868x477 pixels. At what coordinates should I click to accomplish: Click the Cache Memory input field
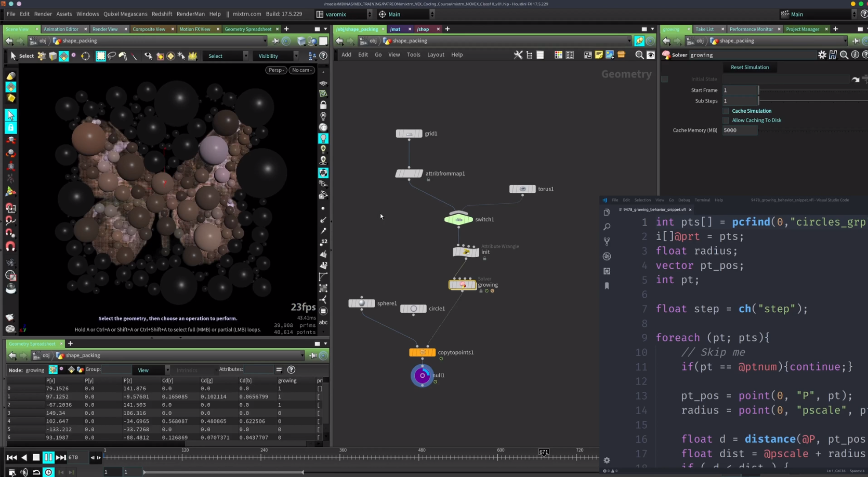click(740, 130)
